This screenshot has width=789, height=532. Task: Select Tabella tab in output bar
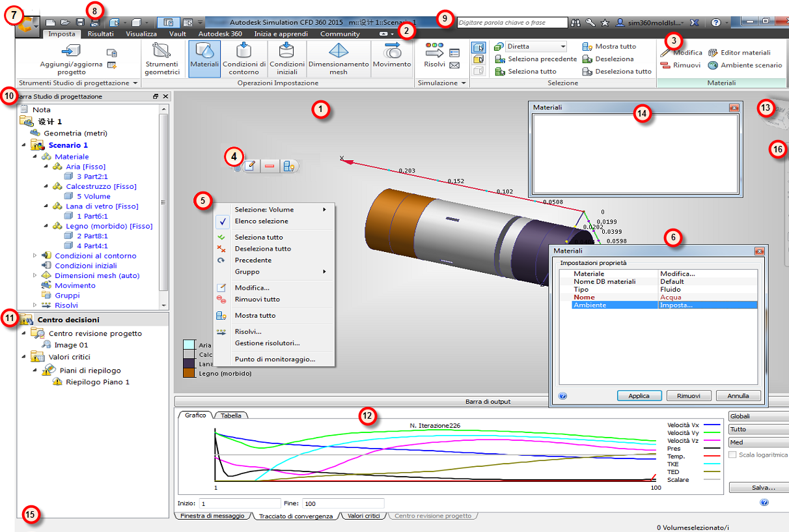[x=231, y=415]
